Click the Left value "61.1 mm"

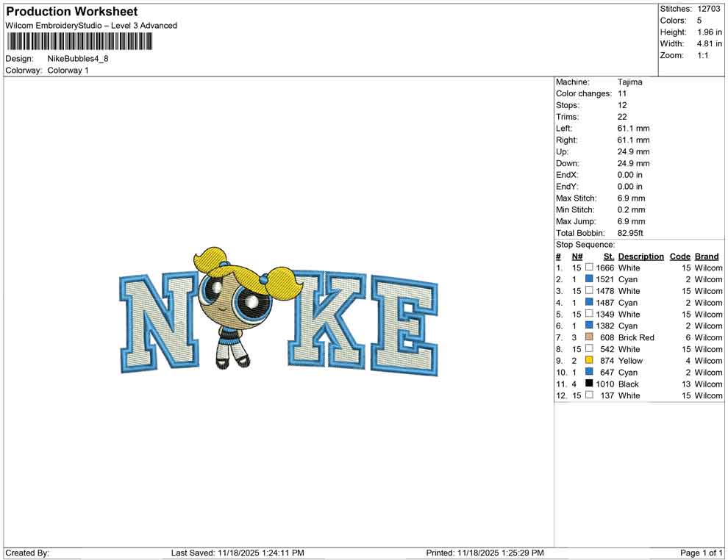tap(634, 129)
